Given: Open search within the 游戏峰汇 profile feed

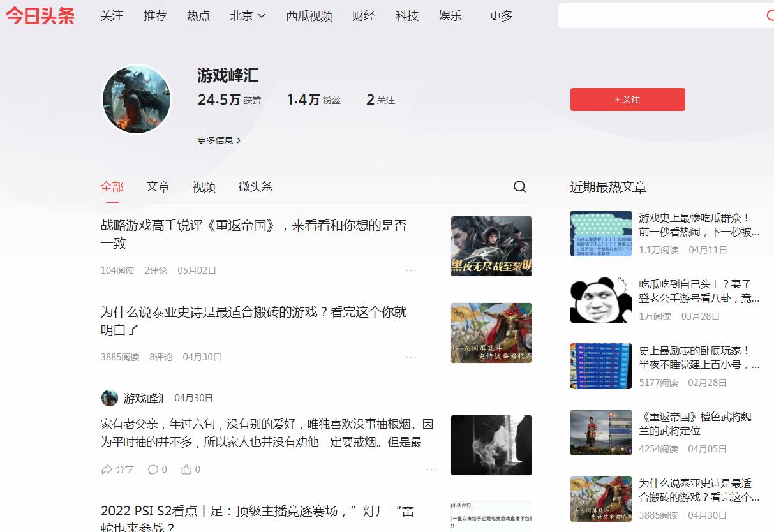Looking at the screenshot, I should 520,186.
